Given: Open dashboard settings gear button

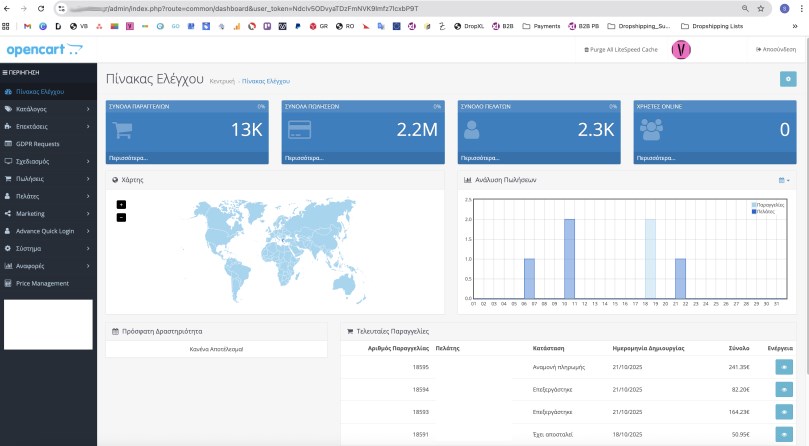Looking at the screenshot, I should 788,79.
